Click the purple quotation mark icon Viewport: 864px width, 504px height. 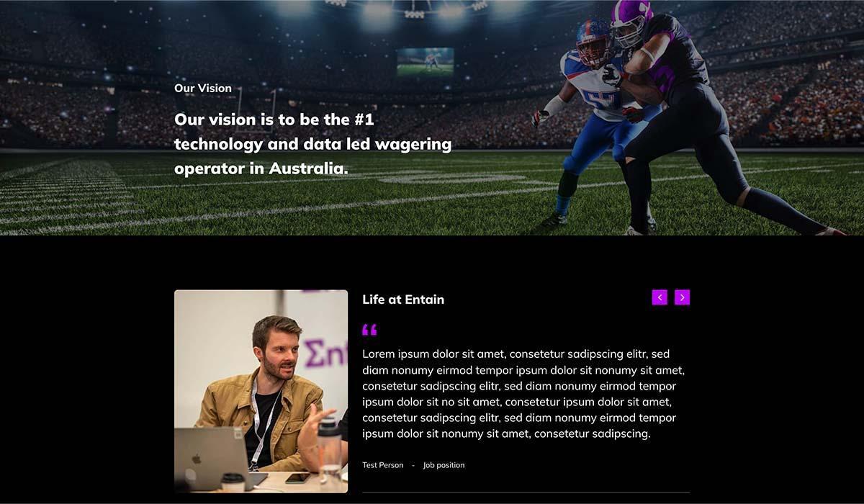[x=369, y=330]
